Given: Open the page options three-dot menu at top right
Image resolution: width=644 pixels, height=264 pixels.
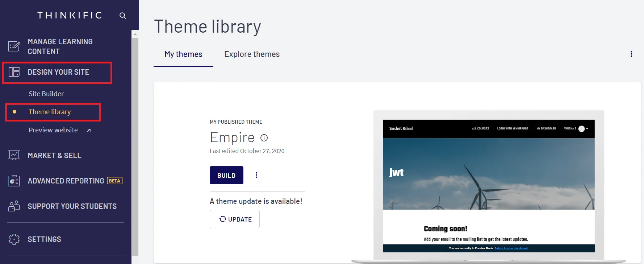Looking at the screenshot, I should click(x=631, y=54).
